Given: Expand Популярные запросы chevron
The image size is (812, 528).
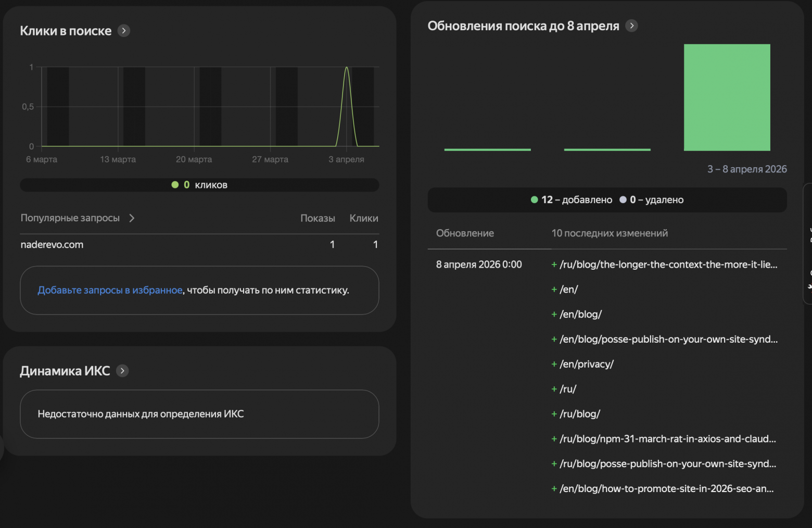Looking at the screenshot, I should coord(132,218).
